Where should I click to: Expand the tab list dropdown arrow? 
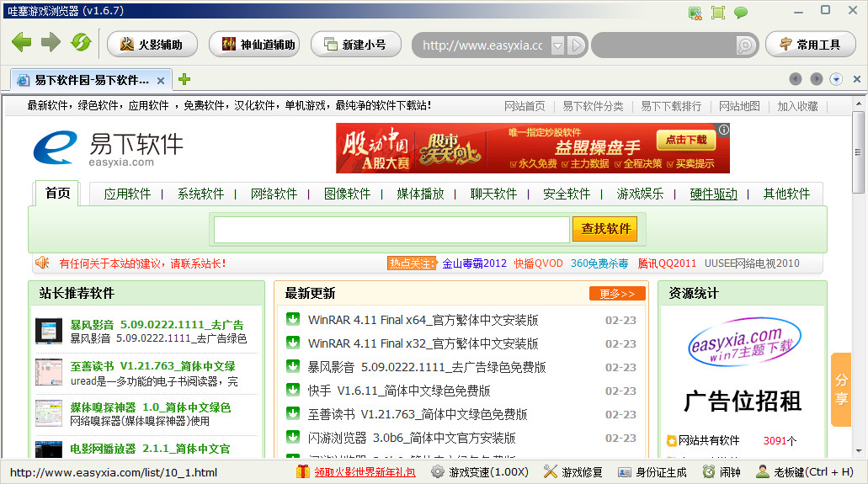pos(836,79)
